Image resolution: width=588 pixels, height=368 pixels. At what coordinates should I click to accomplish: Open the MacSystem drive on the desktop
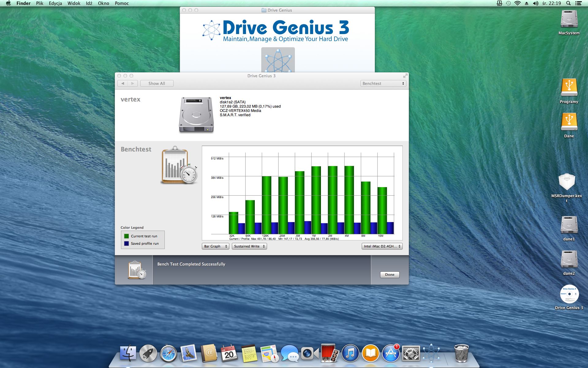pyautogui.click(x=569, y=19)
